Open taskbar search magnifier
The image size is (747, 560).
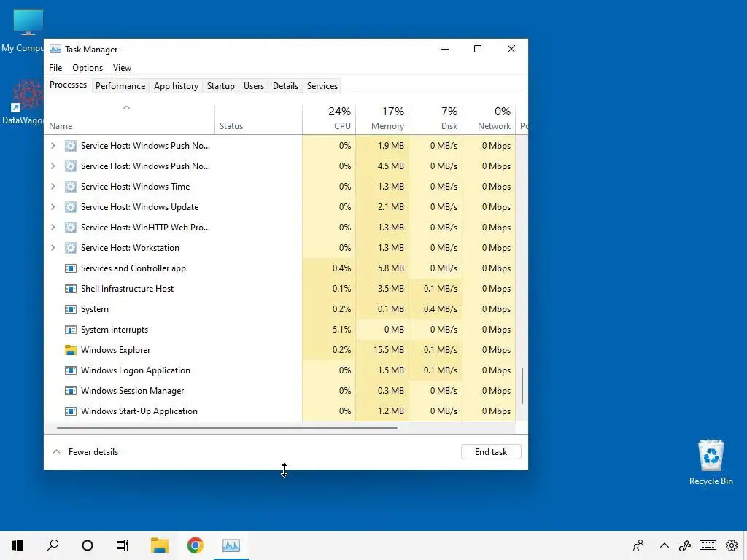click(53, 545)
